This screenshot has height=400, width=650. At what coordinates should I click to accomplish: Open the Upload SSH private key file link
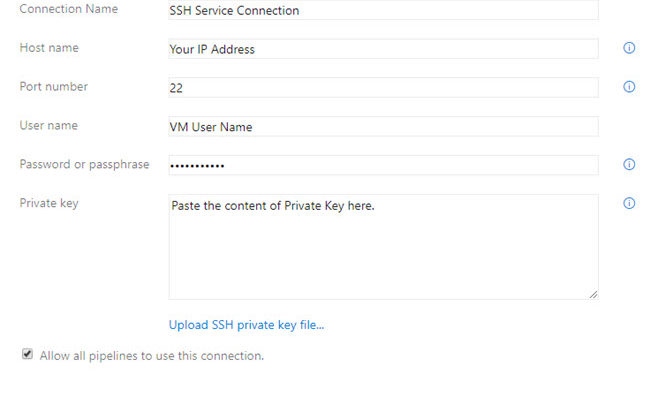coord(246,325)
